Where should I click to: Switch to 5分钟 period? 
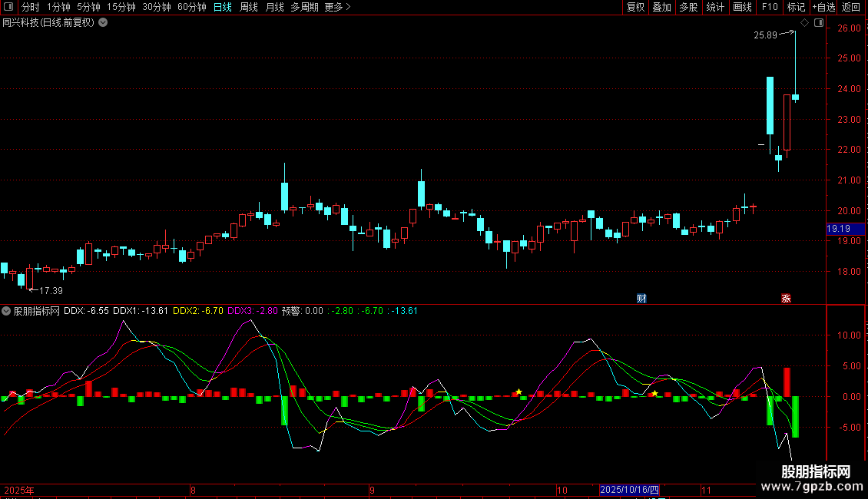coord(88,7)
